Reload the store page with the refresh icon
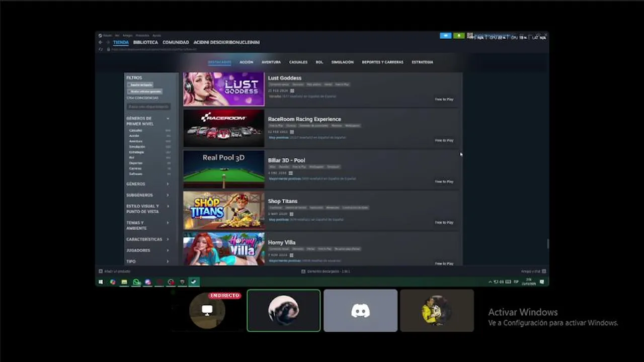644x362 pixels. (x=101, y=49)
